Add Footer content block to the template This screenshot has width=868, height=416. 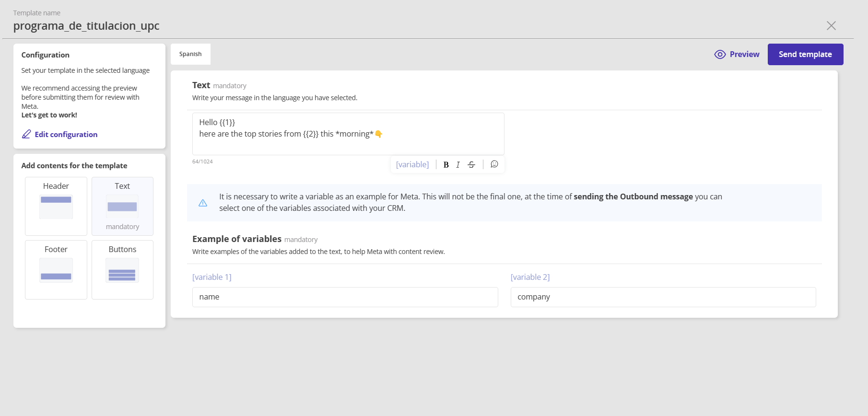(x=56, y=269)
